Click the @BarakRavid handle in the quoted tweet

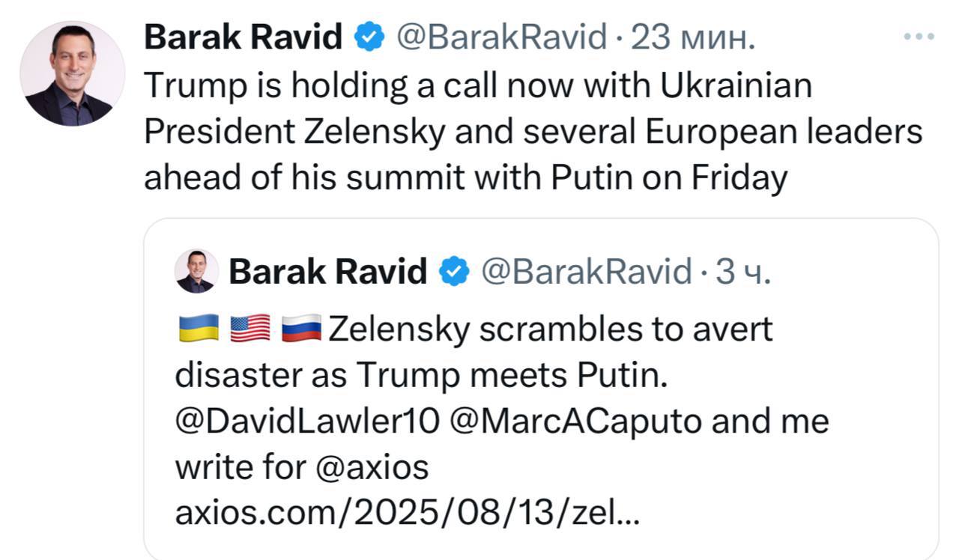pyautogui.click(x=586, y=271)
